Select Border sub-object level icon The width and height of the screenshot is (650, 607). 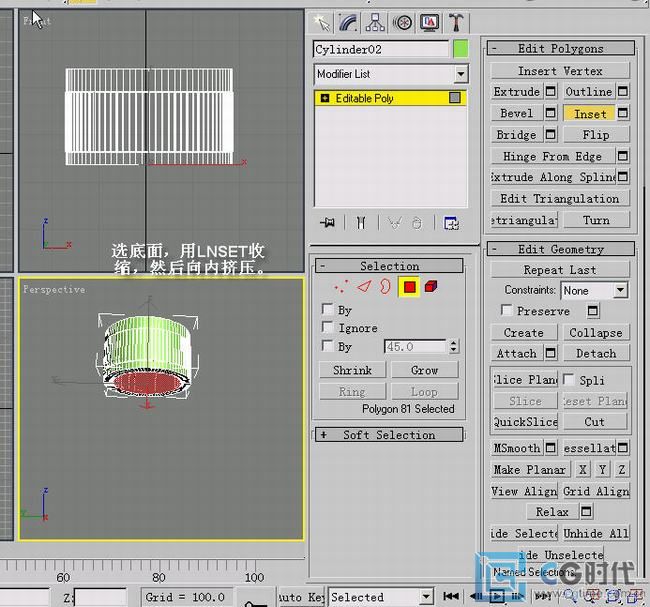(x=386, y=287)
